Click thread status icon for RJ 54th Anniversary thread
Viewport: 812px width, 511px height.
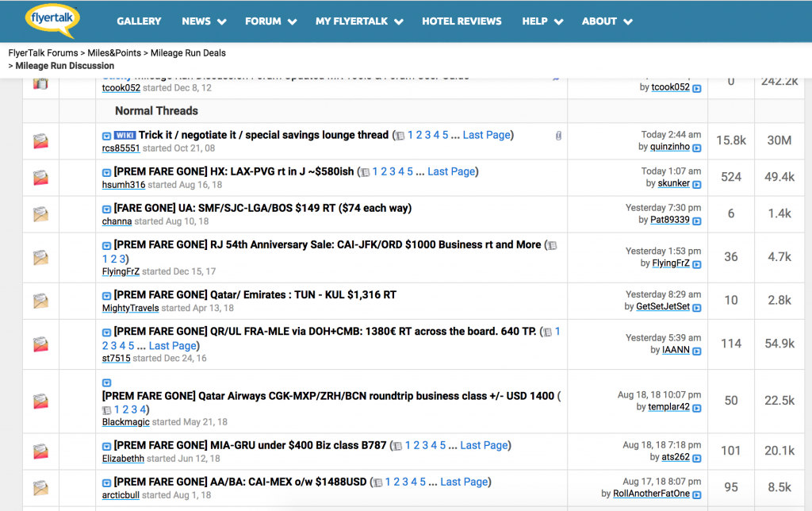point(41,258)
